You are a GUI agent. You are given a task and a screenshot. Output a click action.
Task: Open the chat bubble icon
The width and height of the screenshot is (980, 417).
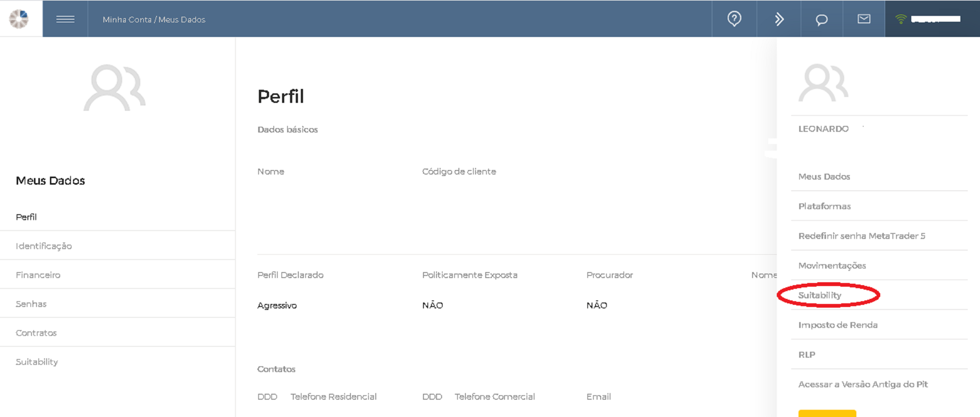(821, 19)
